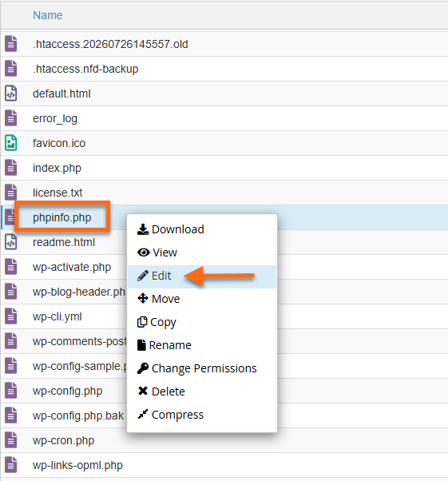This screenshot has height=481, width=448.
Task: Select the file wp-cli.yml
Action: pyautogui.click(x=57, y=316)
